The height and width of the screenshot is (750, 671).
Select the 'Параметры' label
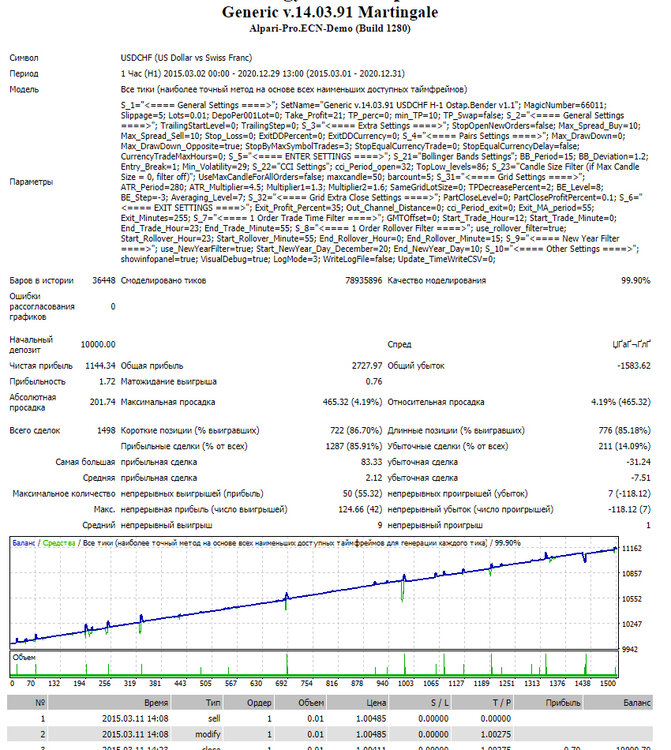click(31, 182)
